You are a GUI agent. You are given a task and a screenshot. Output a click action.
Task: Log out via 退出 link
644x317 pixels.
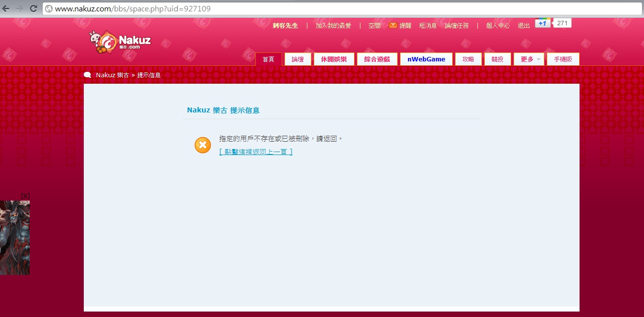pos(524,26)
